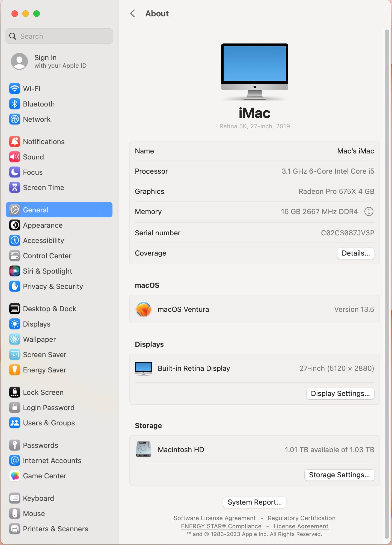
Task: Select the Notifications bell icon
Action: coord(15,141)
